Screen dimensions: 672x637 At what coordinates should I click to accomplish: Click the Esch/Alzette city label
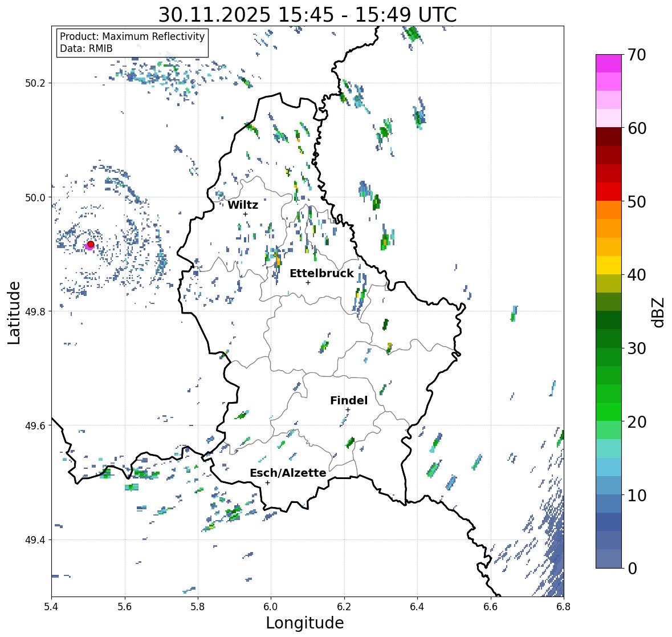coord(288,473)
